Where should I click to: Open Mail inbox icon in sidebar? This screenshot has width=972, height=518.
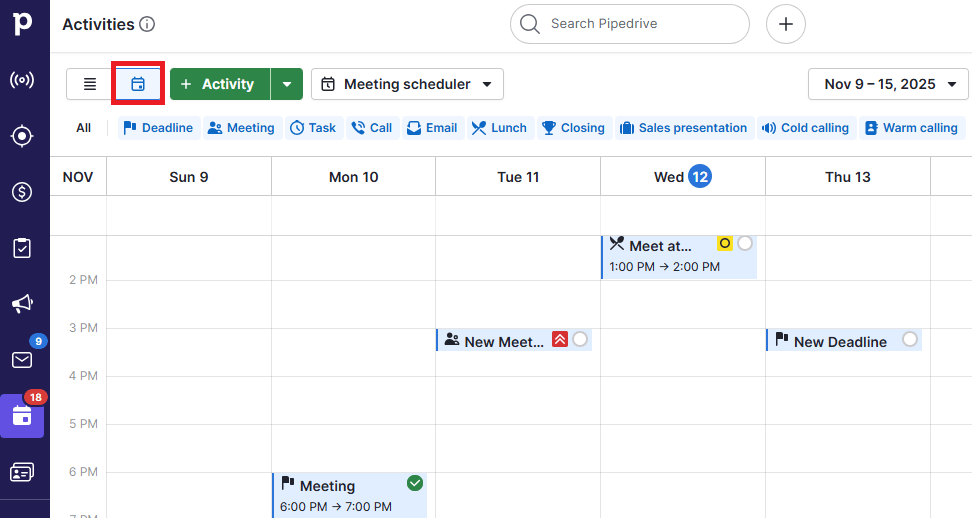(22, 359)
